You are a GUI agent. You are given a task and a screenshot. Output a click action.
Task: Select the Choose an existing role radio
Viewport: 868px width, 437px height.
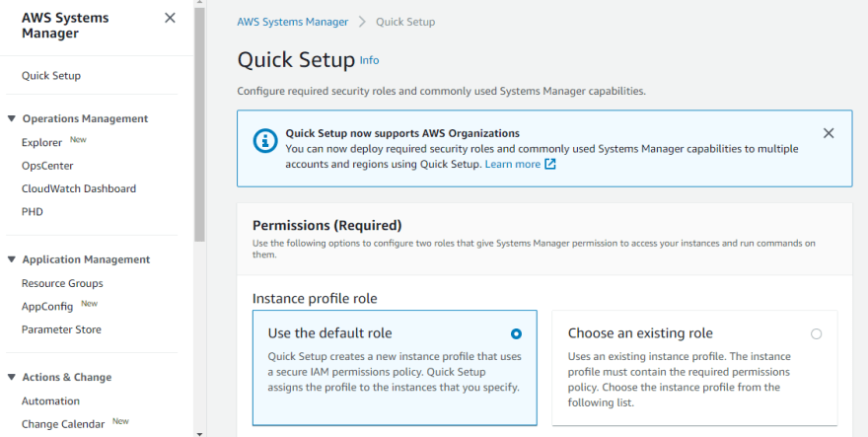(x=816, y=334)
